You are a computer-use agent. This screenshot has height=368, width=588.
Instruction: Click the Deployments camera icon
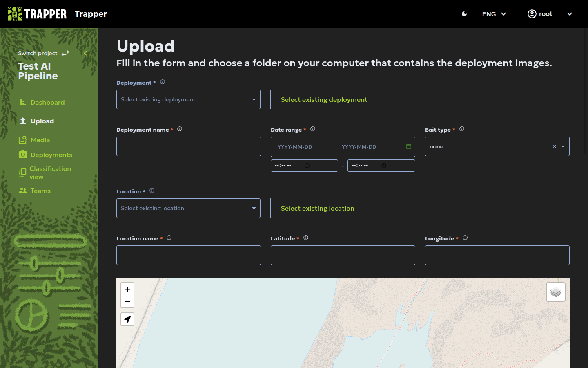23,155
